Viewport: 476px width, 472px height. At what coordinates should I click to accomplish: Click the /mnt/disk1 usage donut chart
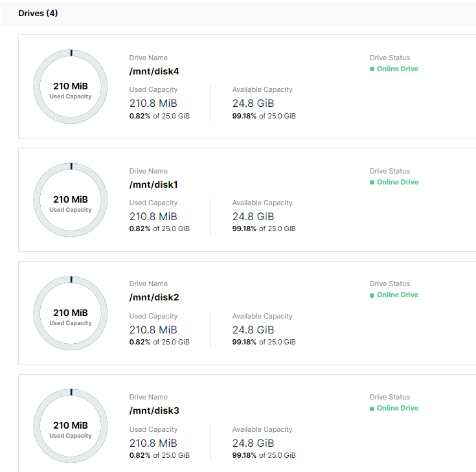(71, 199)
